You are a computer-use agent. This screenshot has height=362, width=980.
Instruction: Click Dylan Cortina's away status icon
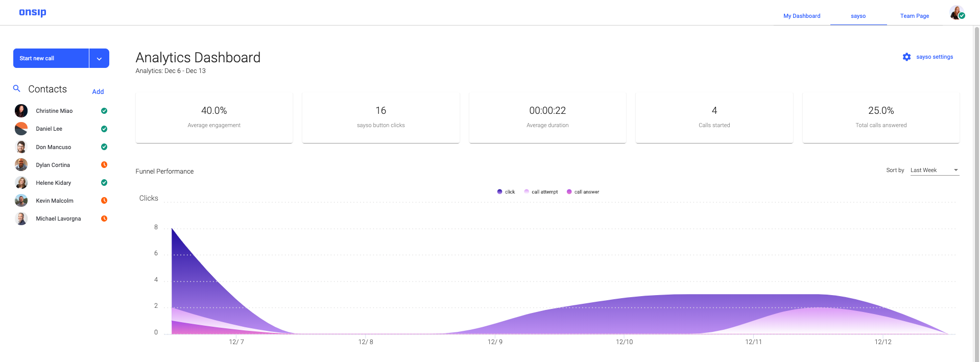(x=104, y=165)
